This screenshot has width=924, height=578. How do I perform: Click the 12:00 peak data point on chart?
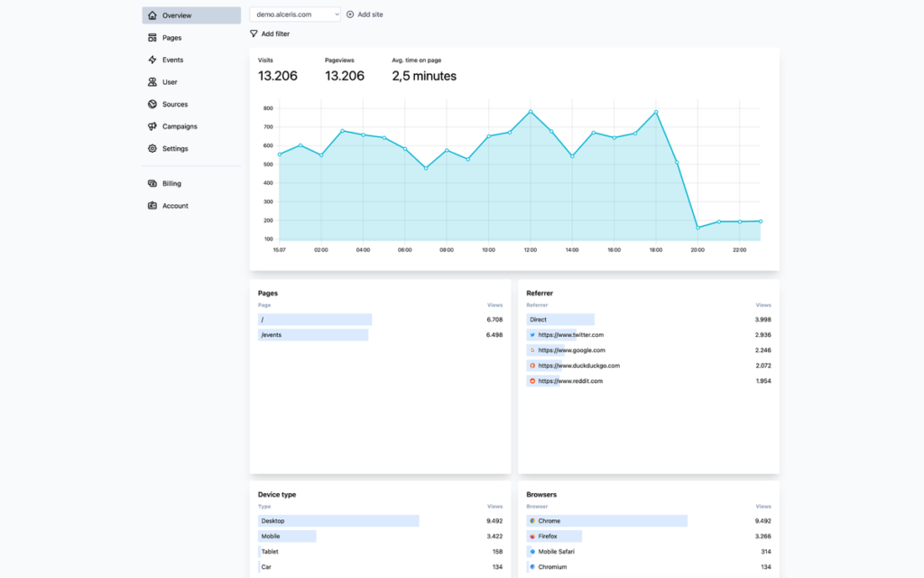click(x=531, y=111)
